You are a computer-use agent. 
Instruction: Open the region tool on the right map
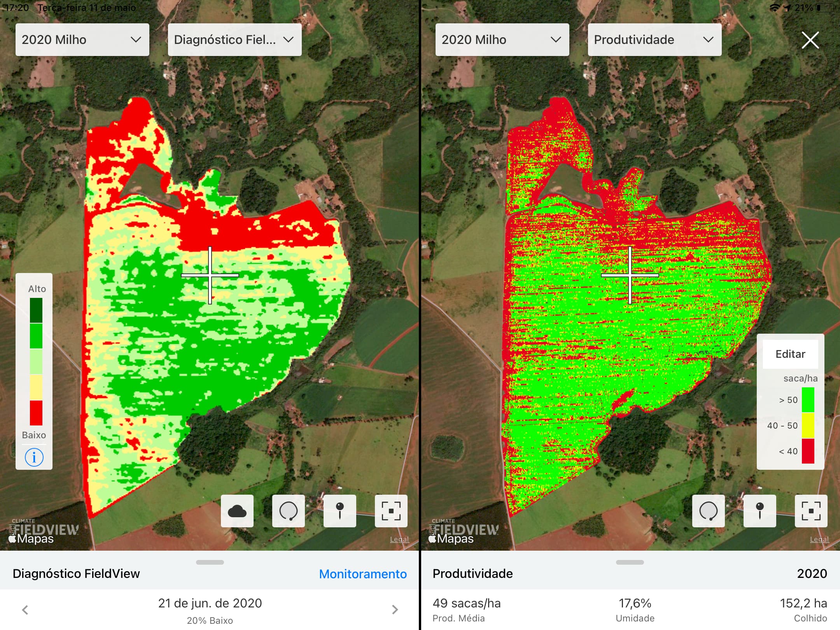pos(709,511)
